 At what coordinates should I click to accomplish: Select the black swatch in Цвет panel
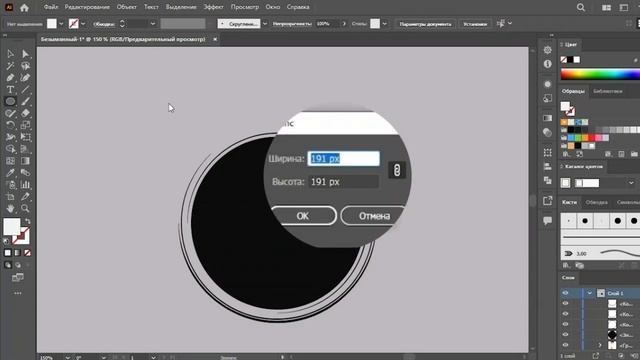pyautogui.click(x=570, y=60)
